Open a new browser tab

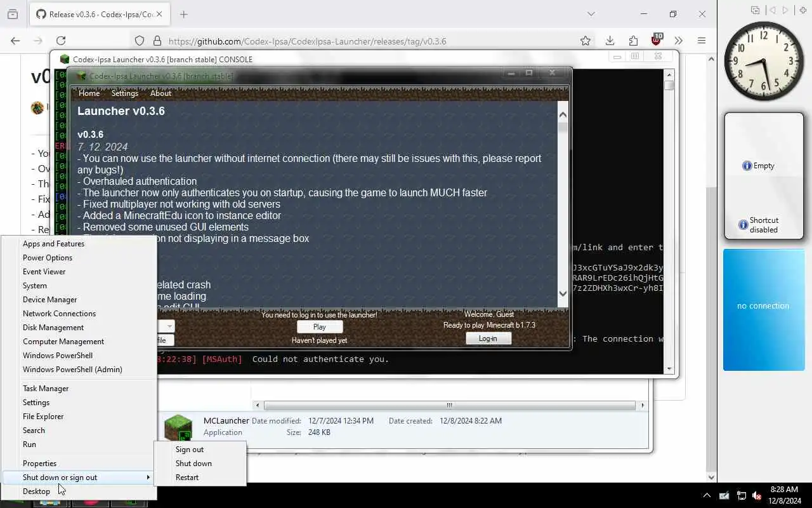pos(183,14)
